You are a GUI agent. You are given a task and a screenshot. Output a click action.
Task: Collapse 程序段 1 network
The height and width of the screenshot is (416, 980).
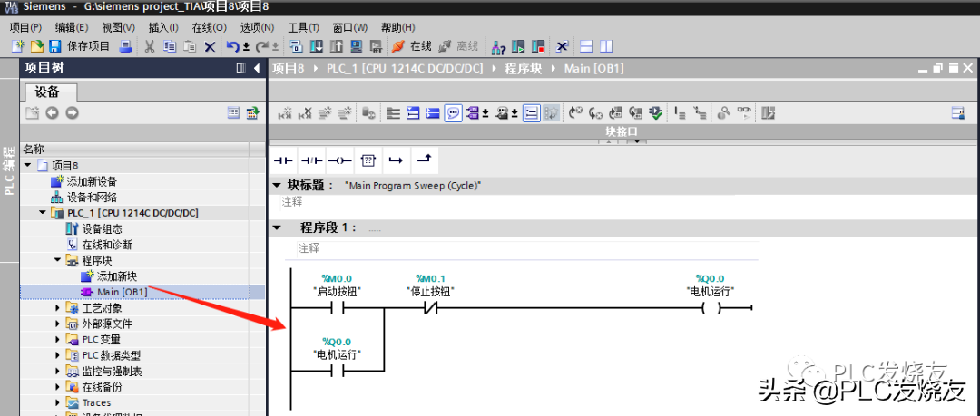click(x=278, y=227)
